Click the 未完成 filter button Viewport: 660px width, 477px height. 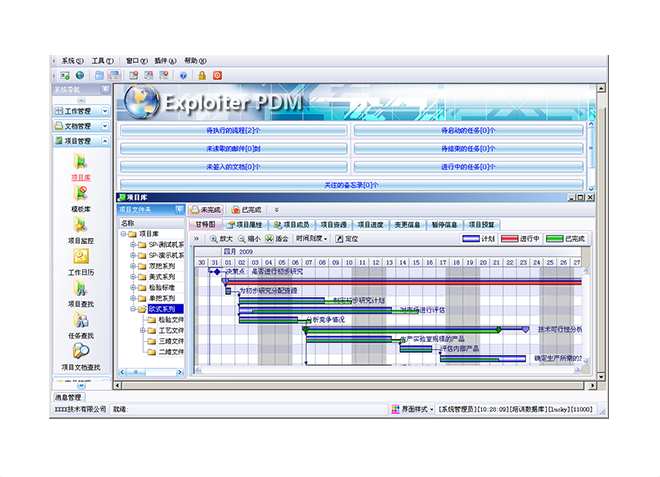click(x=205, y=210)
